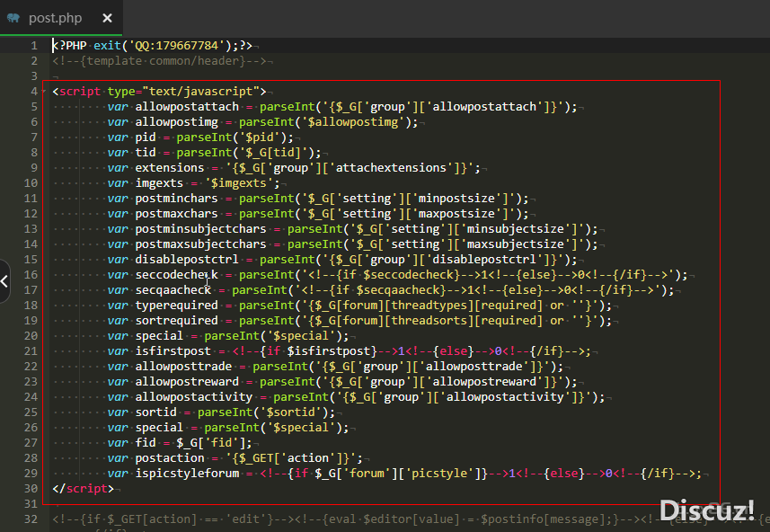Click variable name allowpostactivity on line 24
Viewport: 770px width, 532px height.
point(194,396)
